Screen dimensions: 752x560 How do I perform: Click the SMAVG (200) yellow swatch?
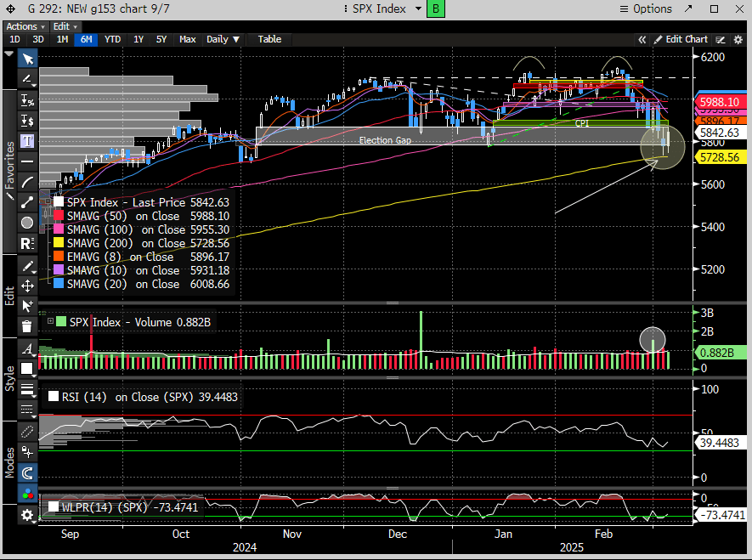coord(59,243)
